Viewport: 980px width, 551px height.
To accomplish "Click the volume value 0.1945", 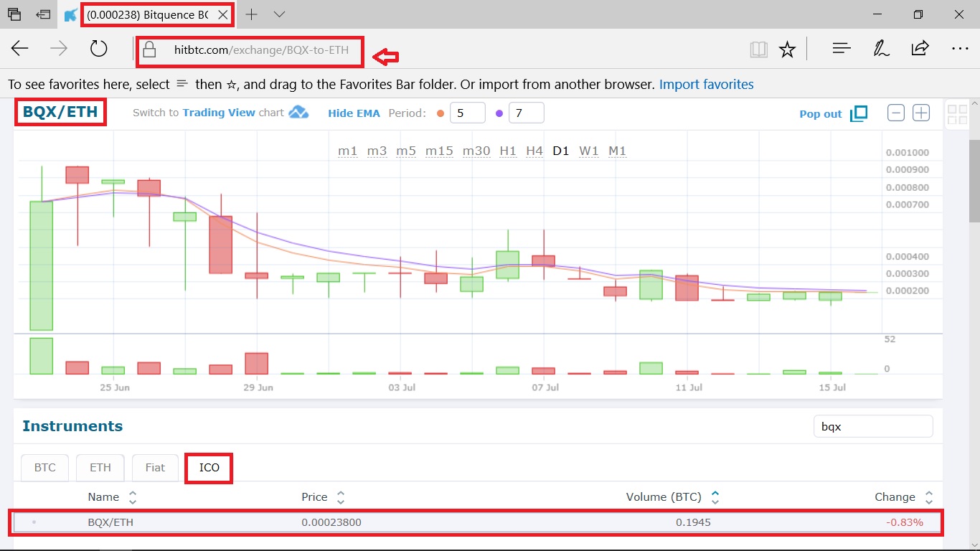I will 693,522.
